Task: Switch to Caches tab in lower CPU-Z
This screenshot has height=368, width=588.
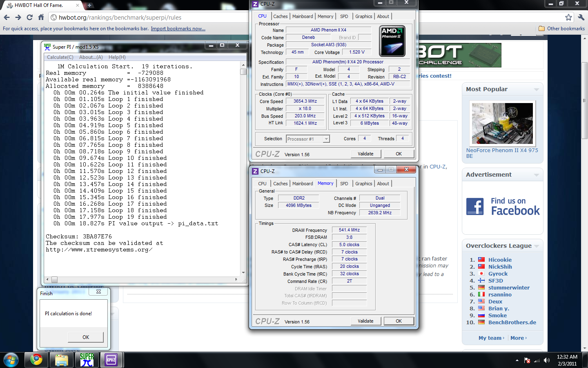Action: tap(280, 184)
